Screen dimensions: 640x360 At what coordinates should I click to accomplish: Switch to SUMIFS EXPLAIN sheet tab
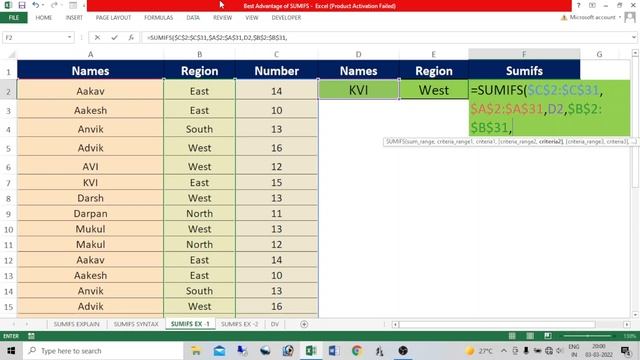pos(77,324)
